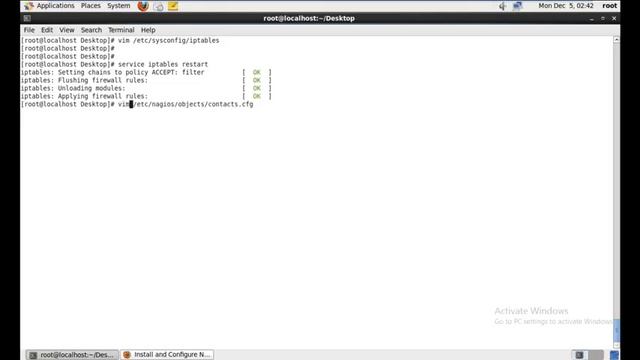Image resolution: width=640 pixels, height=360 pixels.
Task: Maximize the terminal window
Action: point(603,18)
